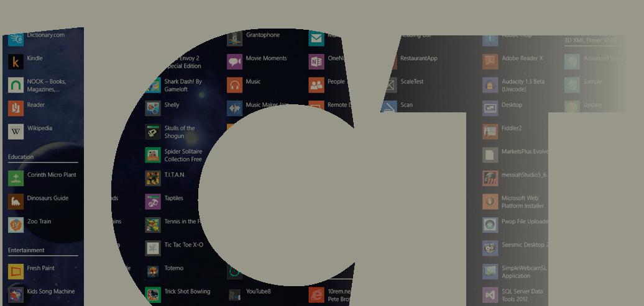Launch NOOK – Books, Magazines app

(x=16, y=85)
